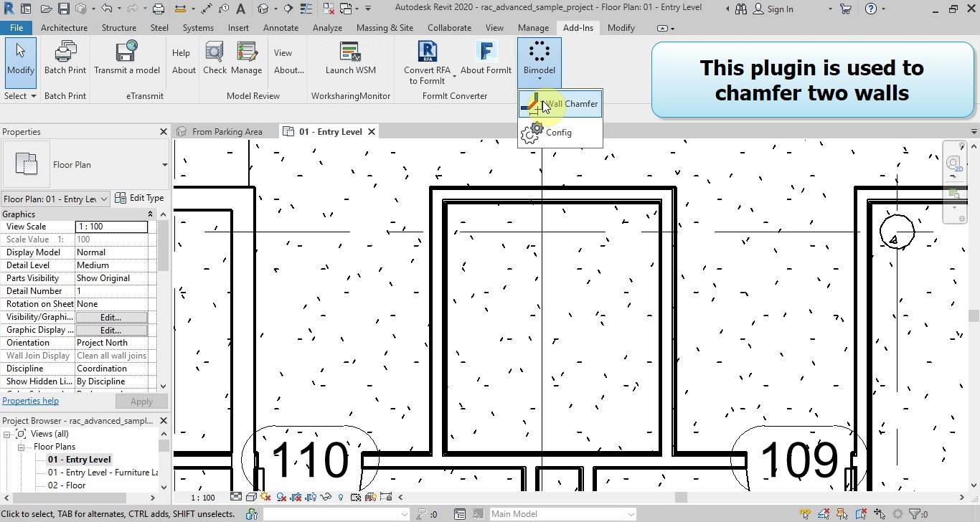Click the Properties panel vertical scrollbar
The image size is (980, 522).
tap(164, 245)
